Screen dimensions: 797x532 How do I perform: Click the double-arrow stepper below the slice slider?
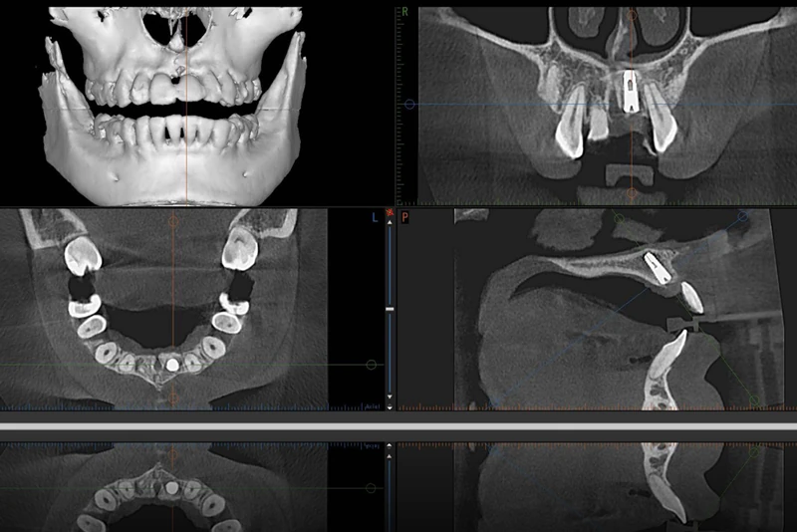390,407
